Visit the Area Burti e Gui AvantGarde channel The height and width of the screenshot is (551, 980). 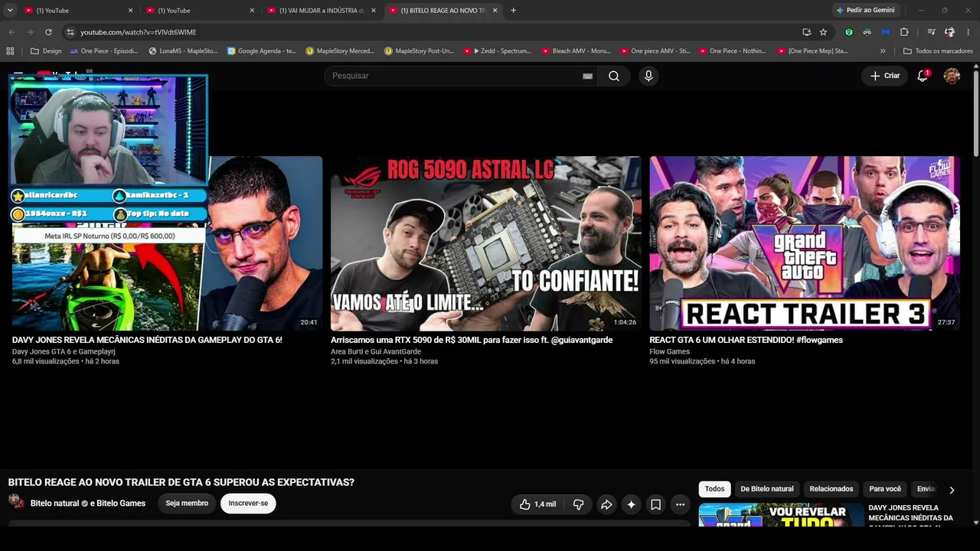(376, 352)
